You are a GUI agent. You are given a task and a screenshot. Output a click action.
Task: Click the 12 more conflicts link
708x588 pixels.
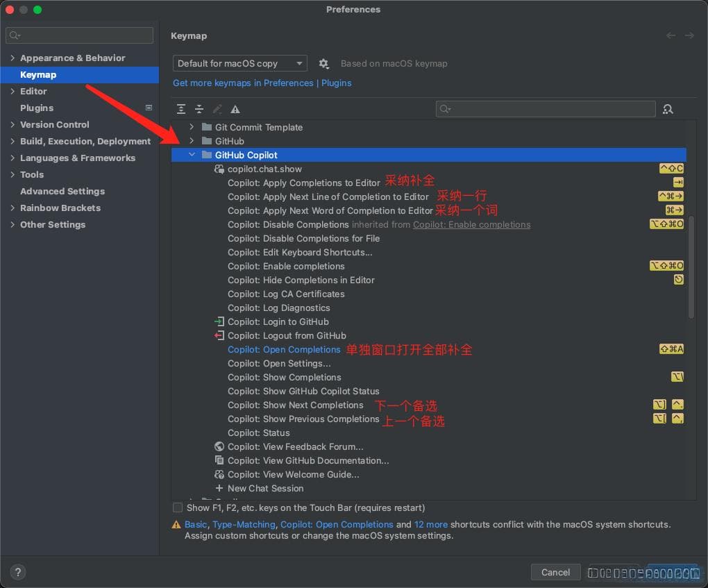click(x=431, y=525)
